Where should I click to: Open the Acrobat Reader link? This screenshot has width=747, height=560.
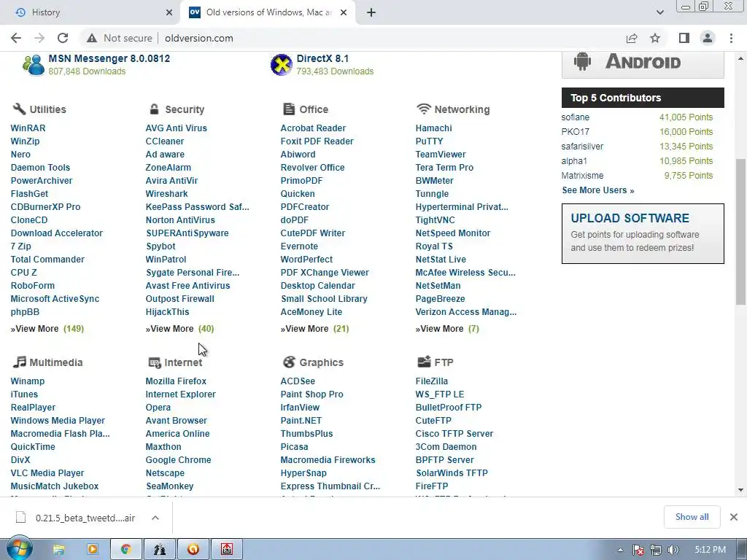[313, 128]
